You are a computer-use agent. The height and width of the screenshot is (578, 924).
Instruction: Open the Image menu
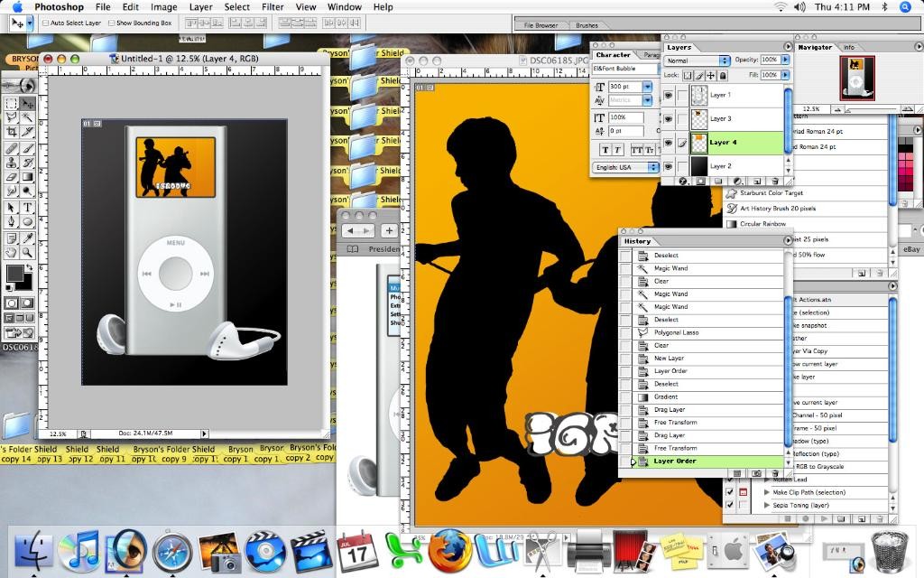164,7
